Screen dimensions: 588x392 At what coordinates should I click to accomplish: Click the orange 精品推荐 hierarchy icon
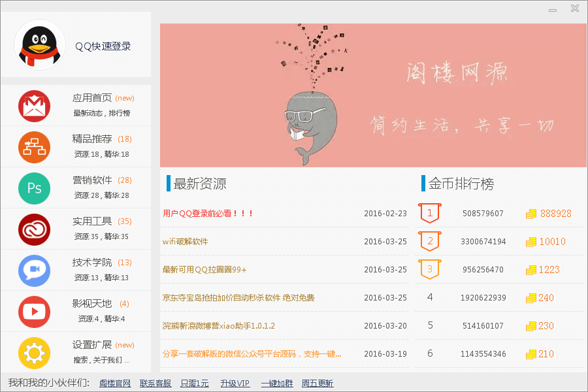click(x=34, y=147)
